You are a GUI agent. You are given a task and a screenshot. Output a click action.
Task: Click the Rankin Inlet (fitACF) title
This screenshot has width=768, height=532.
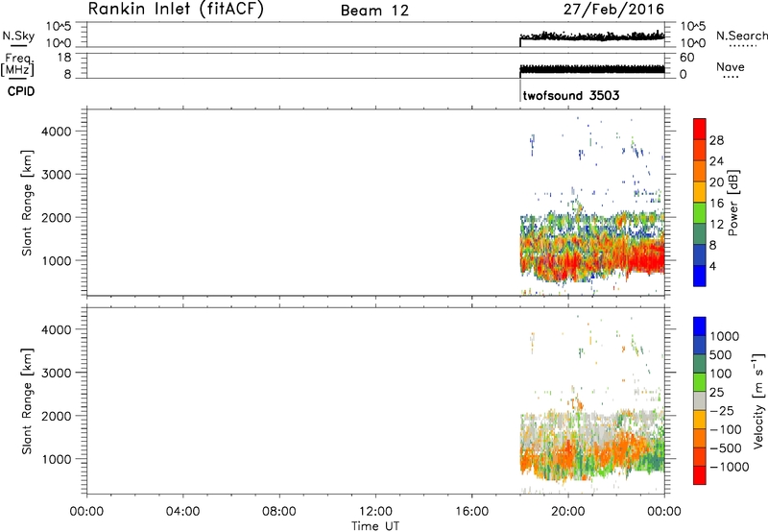(x=176, y=9)
